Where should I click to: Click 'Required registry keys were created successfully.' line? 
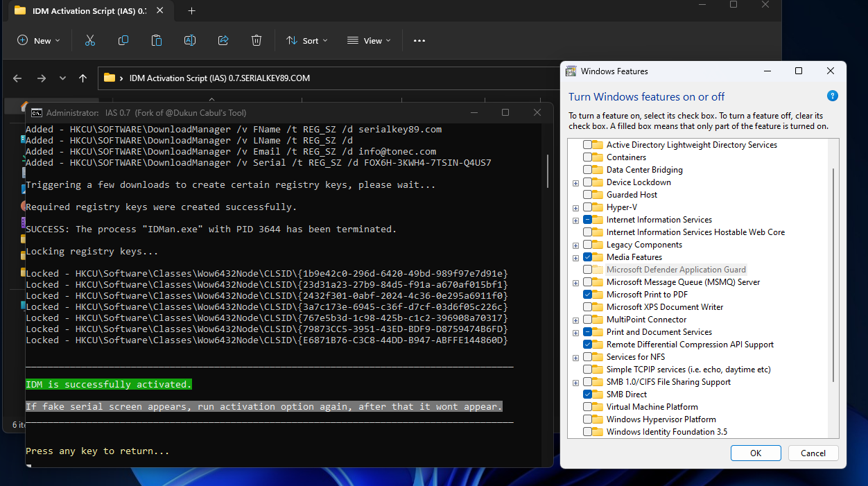click(x=162, y=207)
